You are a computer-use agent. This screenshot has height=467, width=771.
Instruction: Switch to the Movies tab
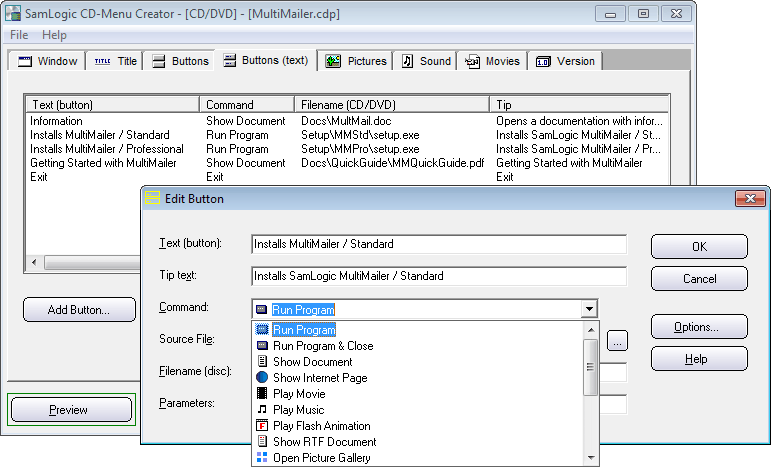pos(492,61)
